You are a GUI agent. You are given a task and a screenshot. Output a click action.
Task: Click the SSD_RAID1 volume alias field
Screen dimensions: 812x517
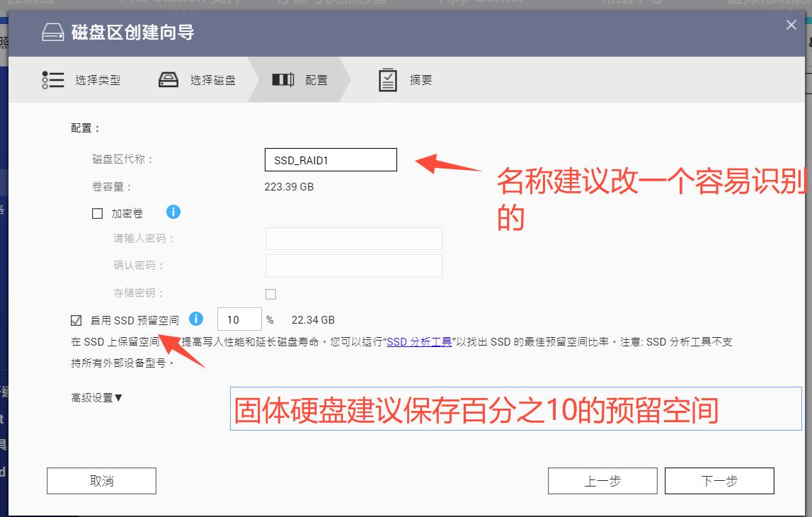click(330, 159)
